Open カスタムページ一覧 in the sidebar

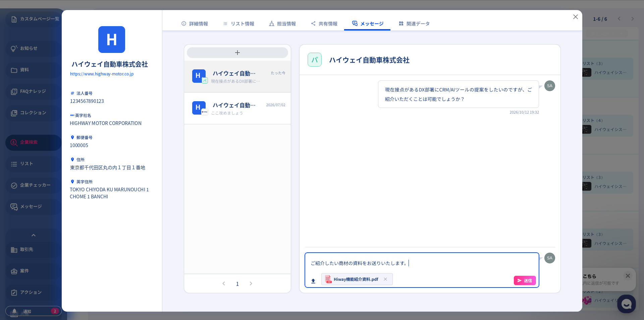[34, 19]
